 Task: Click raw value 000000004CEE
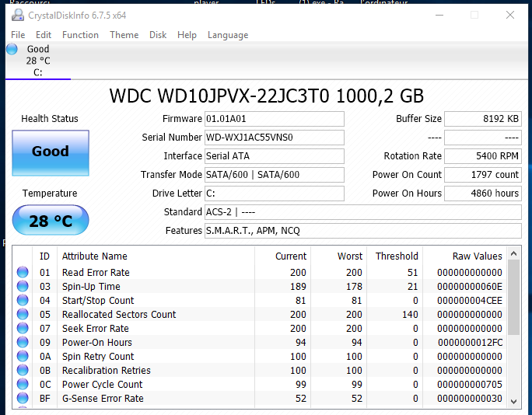470,300
